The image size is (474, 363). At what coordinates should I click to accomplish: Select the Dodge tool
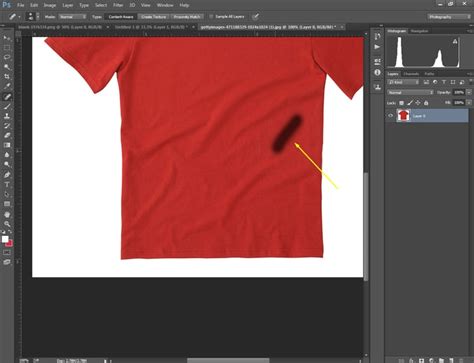tap(7, 164)
